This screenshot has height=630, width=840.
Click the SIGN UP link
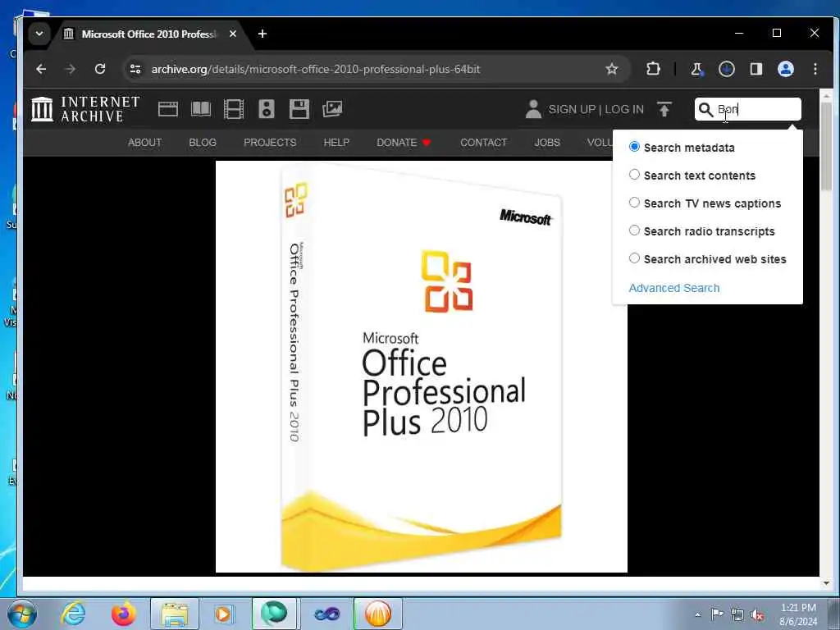[x=572, y=109]
